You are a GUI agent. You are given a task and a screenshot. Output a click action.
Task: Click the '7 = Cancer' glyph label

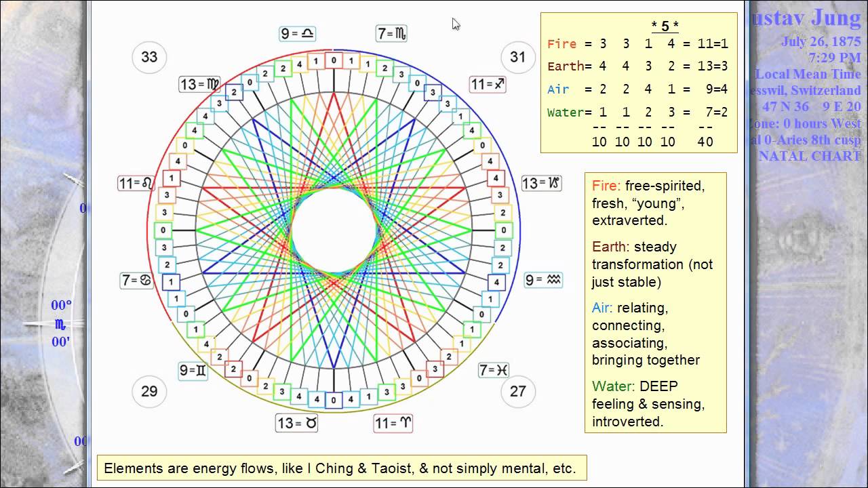pyautogui.click(x=136, y=280)
